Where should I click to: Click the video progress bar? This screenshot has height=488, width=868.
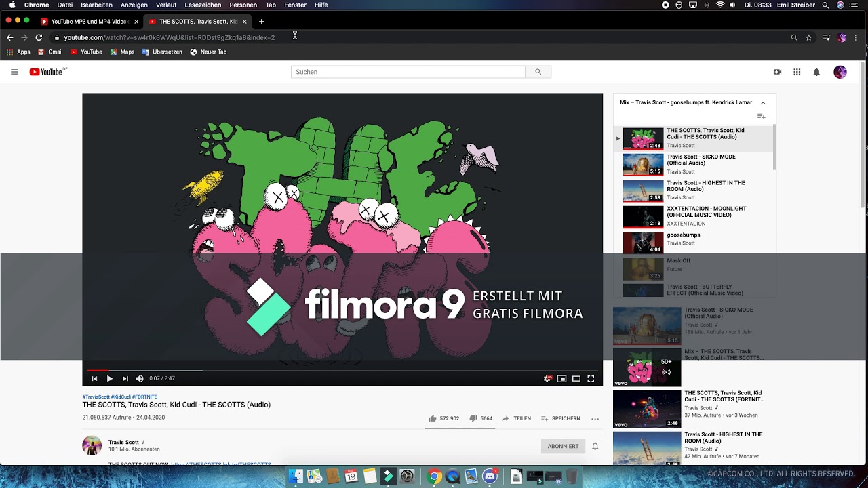[x=342, y=371]
